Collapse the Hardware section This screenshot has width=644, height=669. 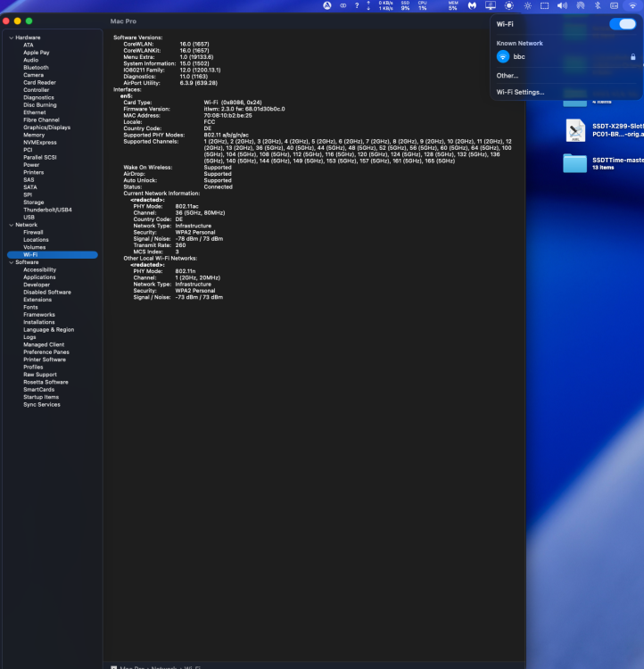pos(11,37)
